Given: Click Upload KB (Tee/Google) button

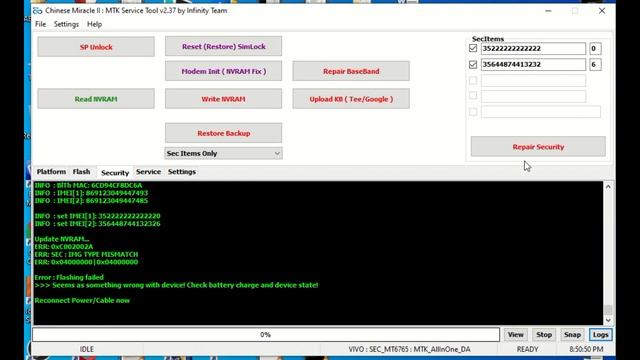Looking at the screenshot, I should [351, 99].
